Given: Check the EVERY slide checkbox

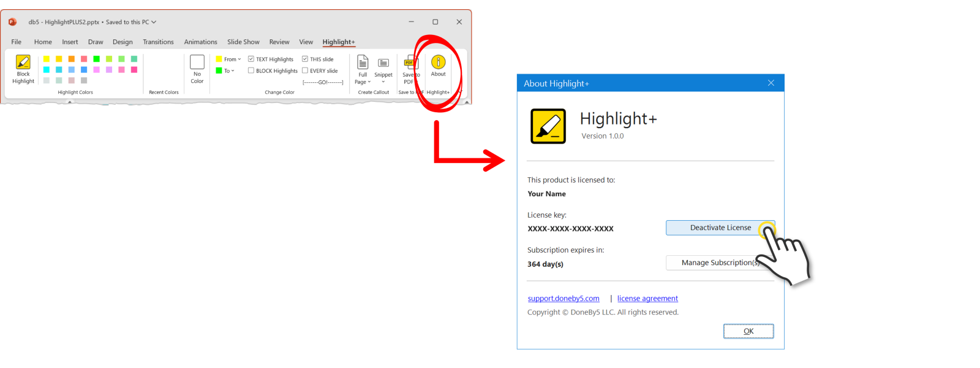Looking at the screenshot, I should 305,71.
